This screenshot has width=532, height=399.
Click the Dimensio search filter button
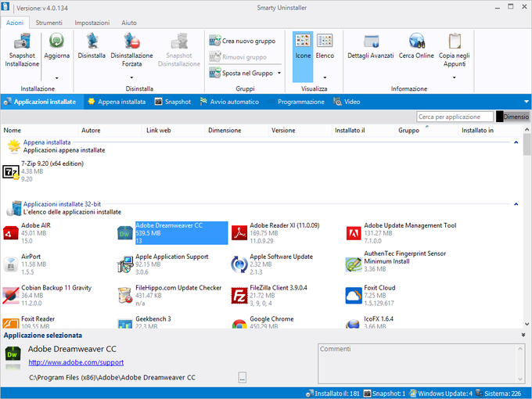(x=512, y=117)
